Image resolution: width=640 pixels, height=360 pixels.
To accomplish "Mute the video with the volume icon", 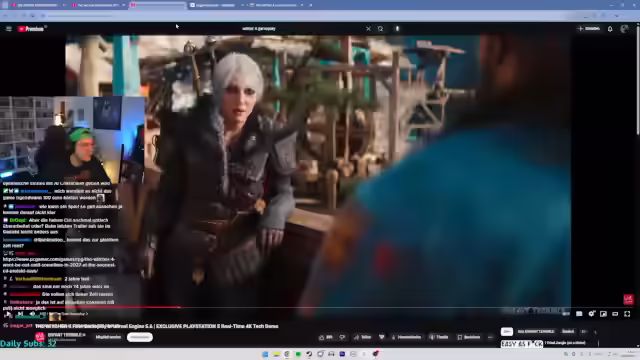I will tap(32, 314).
